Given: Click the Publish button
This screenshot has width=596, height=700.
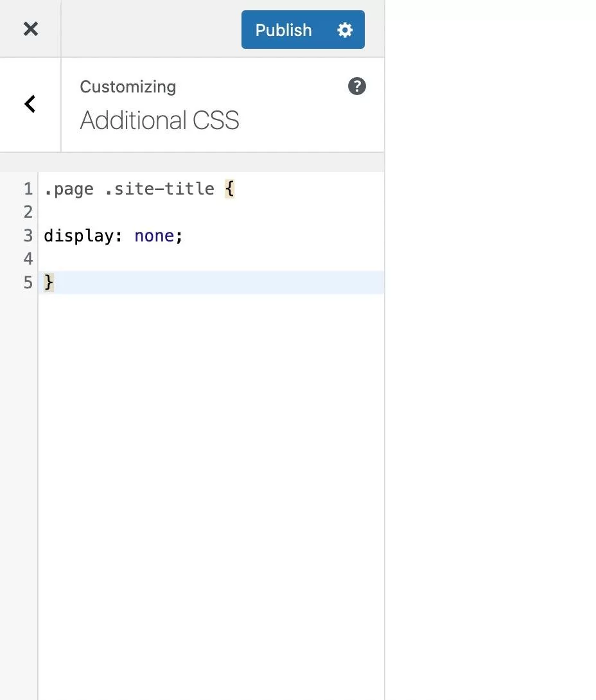Looking at the screenshot, I should pyautogui.click(x=283, y=30).
